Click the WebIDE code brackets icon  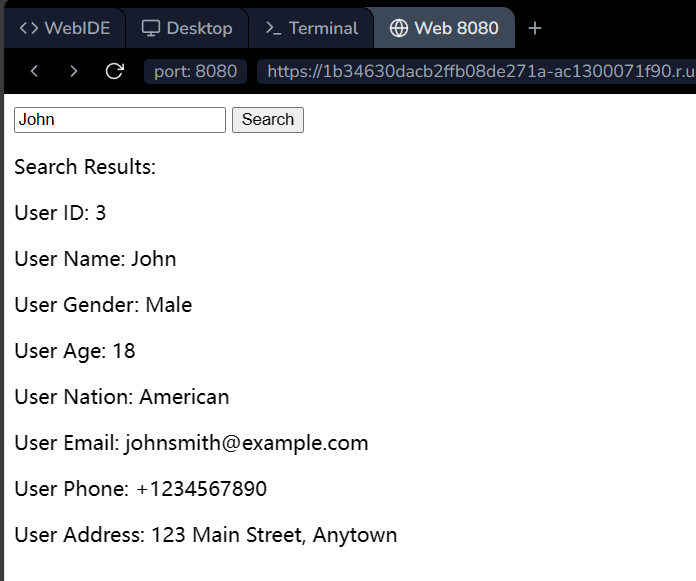click(29, 28)
